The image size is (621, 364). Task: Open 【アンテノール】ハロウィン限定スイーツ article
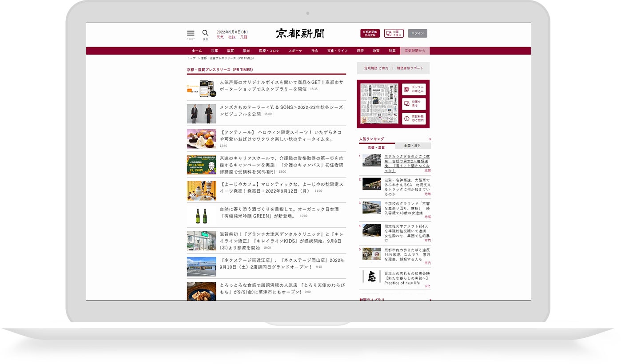(x=282, y=136)
